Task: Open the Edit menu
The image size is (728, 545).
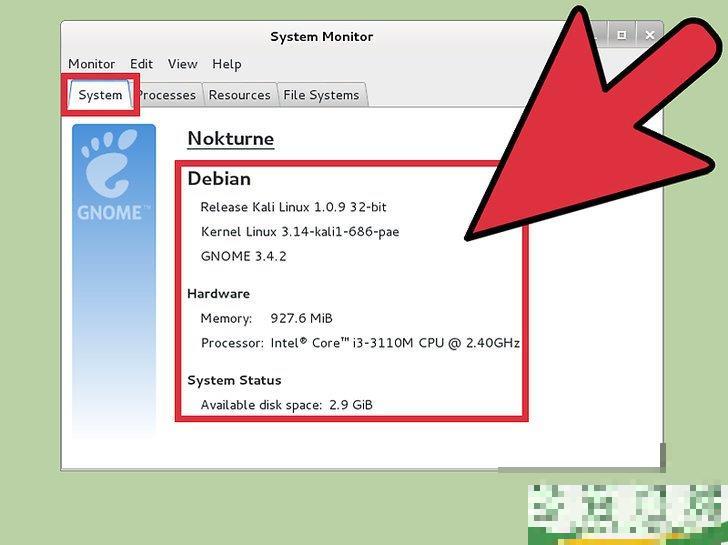Action: [141, 64]
